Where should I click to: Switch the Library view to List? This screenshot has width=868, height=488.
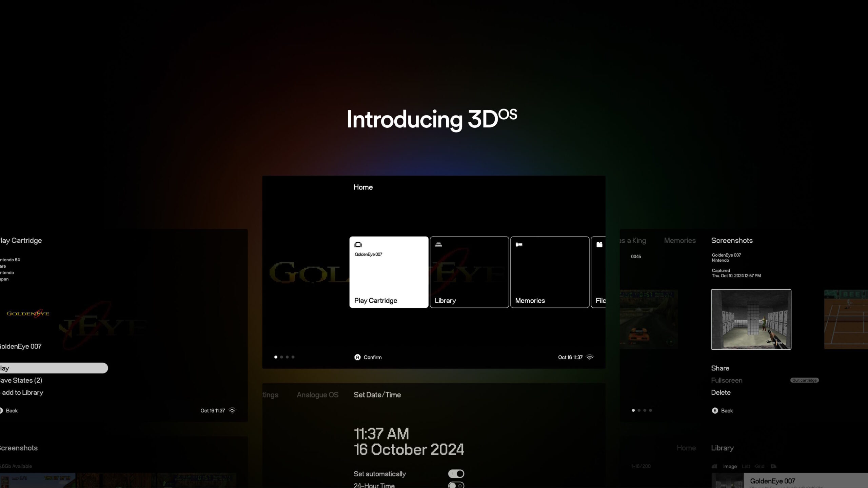click(x=746, y=466)
